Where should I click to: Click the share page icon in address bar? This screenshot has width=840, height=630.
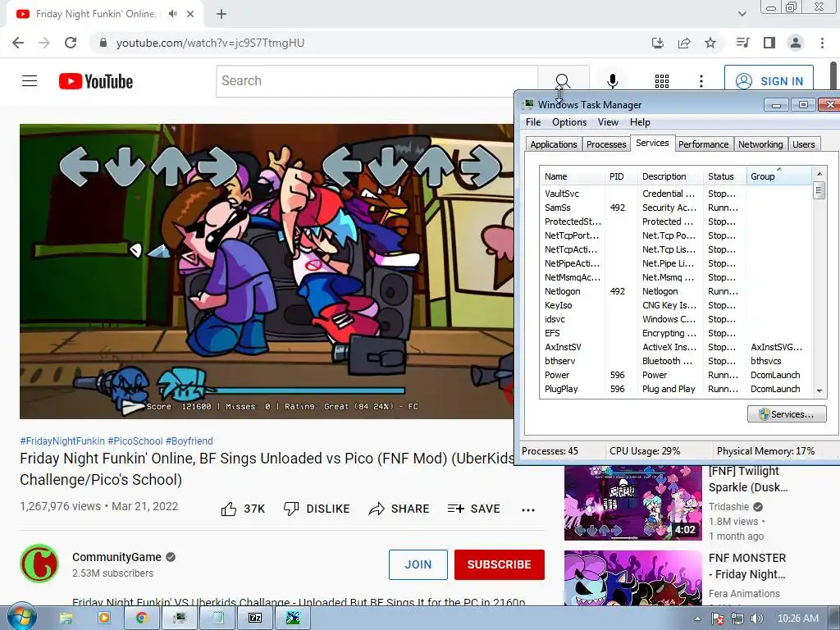(684, 43)
